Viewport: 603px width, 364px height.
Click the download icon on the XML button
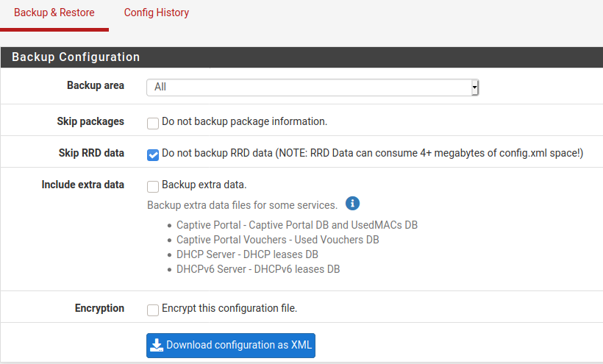point(157,345)
